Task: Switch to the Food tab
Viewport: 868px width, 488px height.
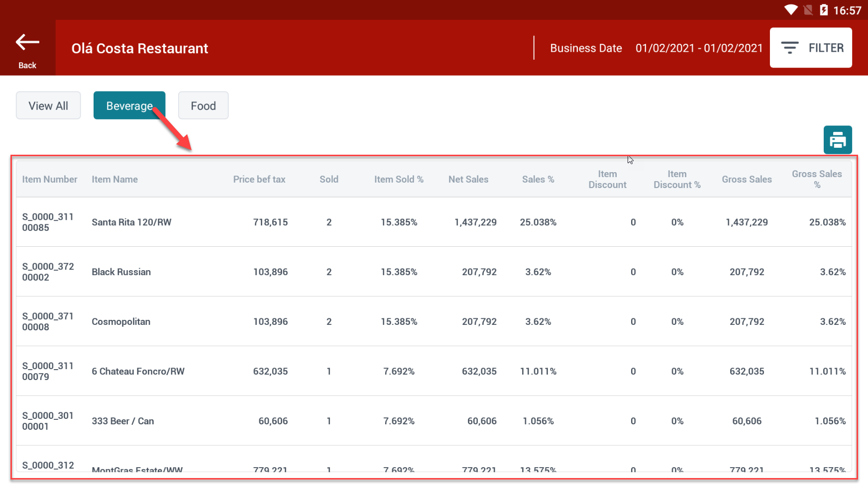Action: (203, 105)
